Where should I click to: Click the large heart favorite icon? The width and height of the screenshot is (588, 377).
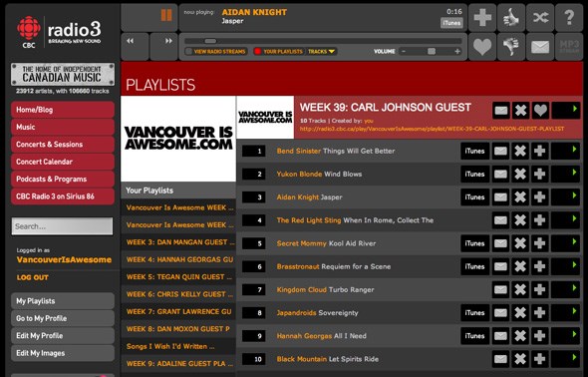482,47
